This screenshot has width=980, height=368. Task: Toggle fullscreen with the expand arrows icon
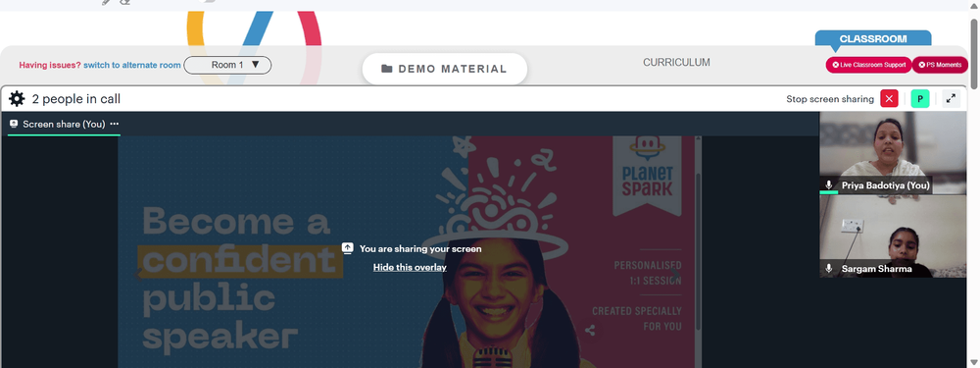click(x=951, y=99)
